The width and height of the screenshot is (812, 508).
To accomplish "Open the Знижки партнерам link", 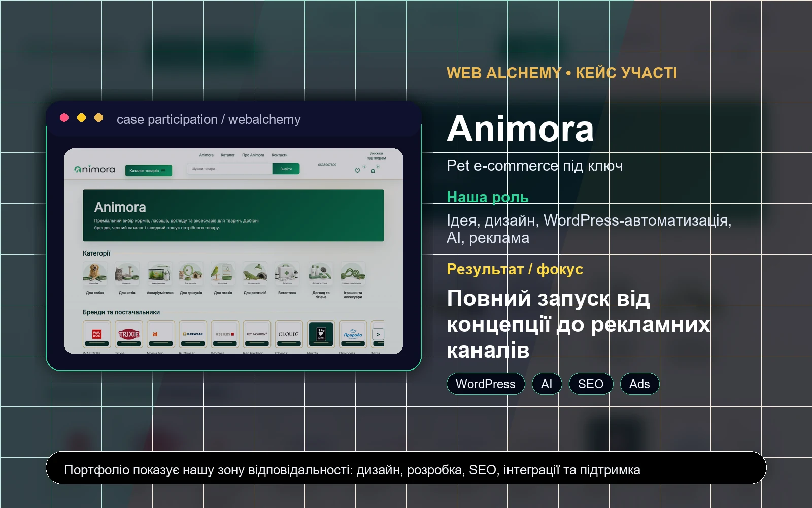I will (376, 155).
